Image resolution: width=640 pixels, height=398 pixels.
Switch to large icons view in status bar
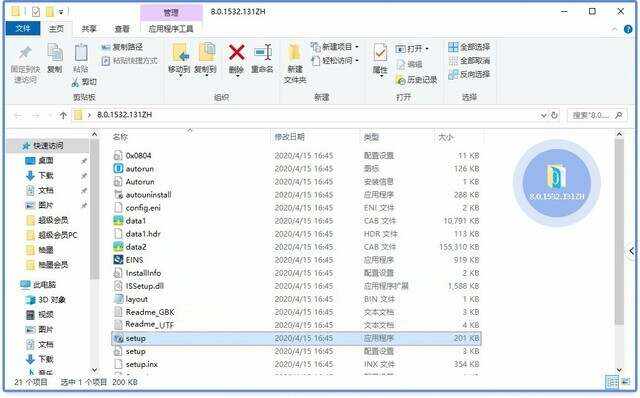click(625, 382)
